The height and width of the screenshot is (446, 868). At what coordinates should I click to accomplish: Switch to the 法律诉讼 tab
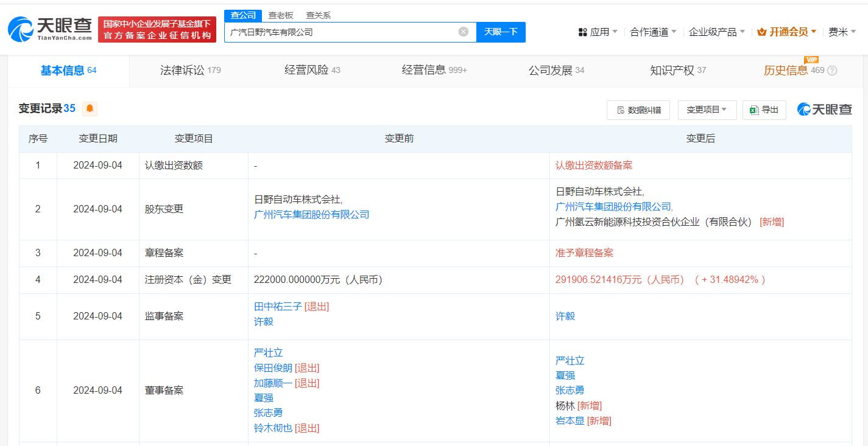190,71
